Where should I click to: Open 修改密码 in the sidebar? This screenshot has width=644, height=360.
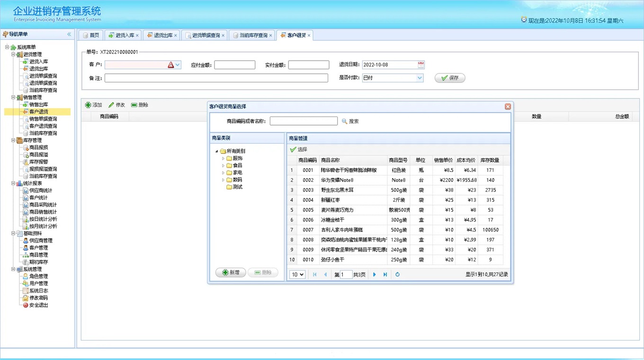point(38,298)
